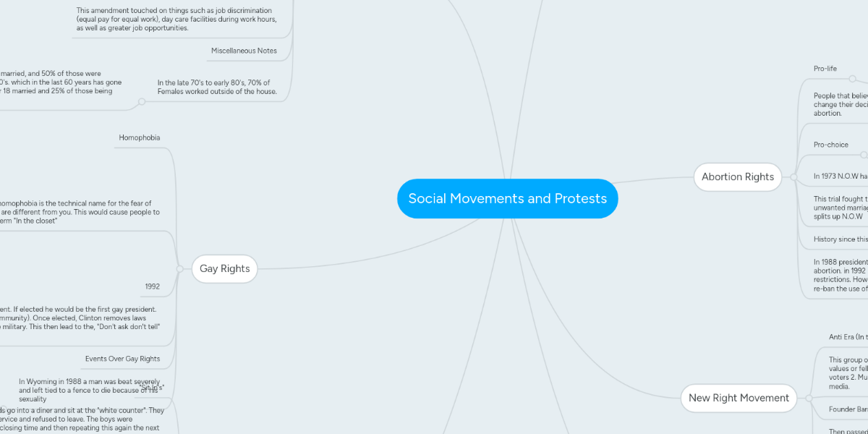
Task: Collapse the branch circle under "Pro-choice"
Action: 863,155
